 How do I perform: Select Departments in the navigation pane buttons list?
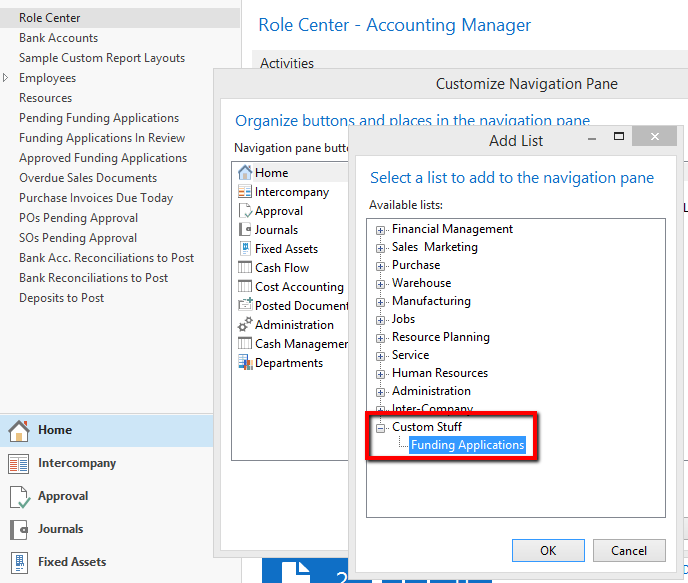(x=289, y=363)
